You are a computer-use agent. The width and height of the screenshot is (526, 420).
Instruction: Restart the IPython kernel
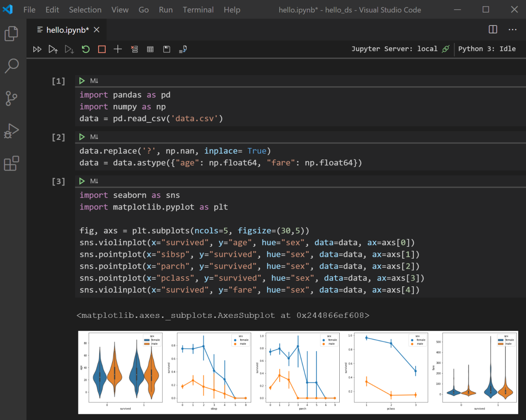[85, 50]
